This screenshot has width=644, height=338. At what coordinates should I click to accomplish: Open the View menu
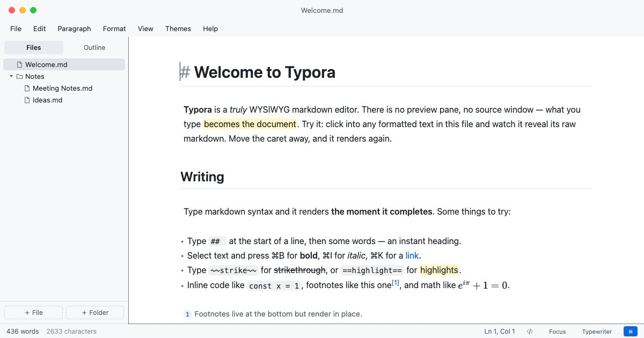pos(145,28)
